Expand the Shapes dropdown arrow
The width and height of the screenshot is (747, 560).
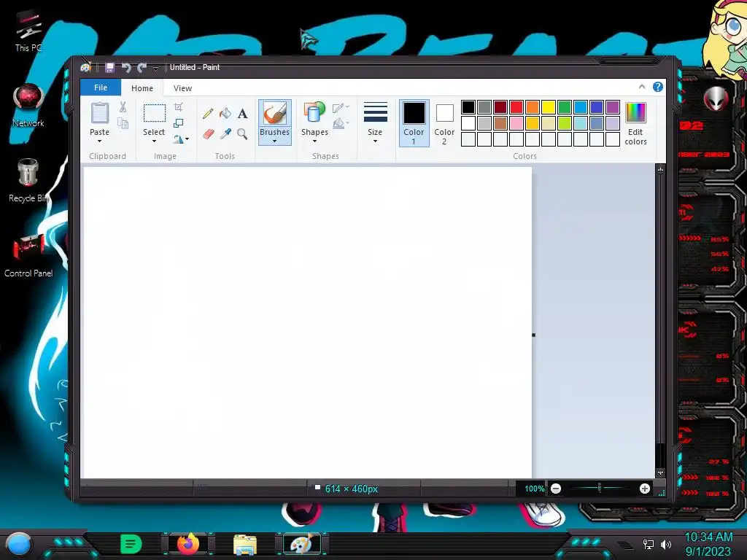pos(314,141)
